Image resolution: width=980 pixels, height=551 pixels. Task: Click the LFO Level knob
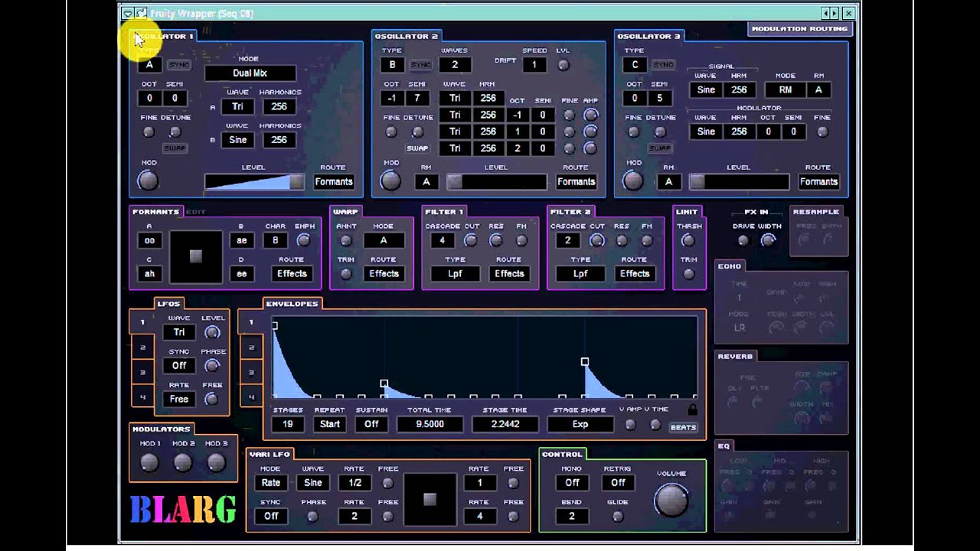pyautogui.click(x=212, y=332)
